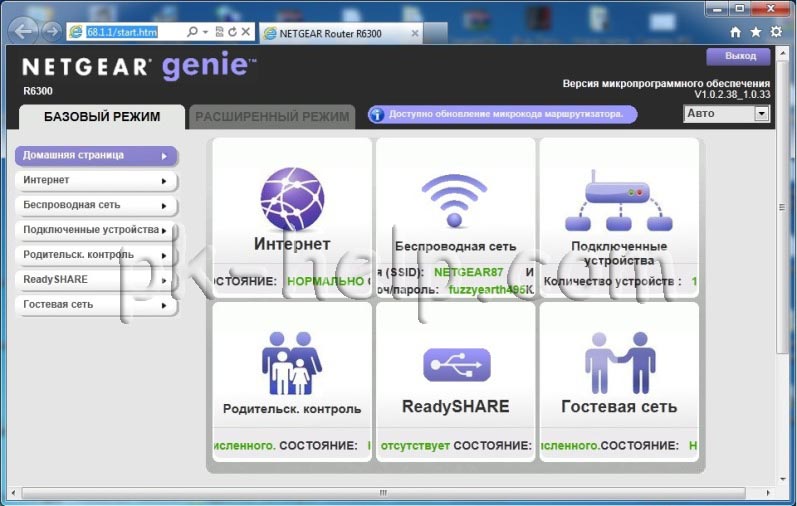The width and height of the screenshot is (797, 506).
Task: Click the НОРМАЛЬНО internet status text
Action: click(325, 281)
